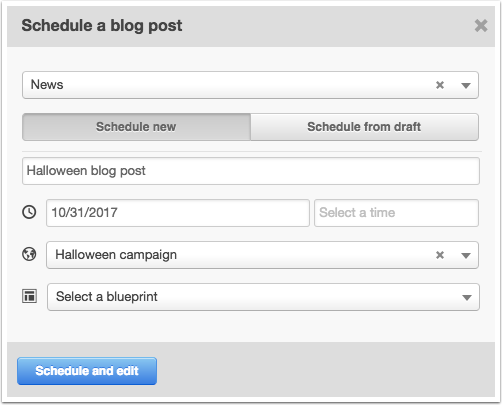Expand the blueprint dropdown arrow
Screen dimensions: 502x405
(x=467, y=298)
